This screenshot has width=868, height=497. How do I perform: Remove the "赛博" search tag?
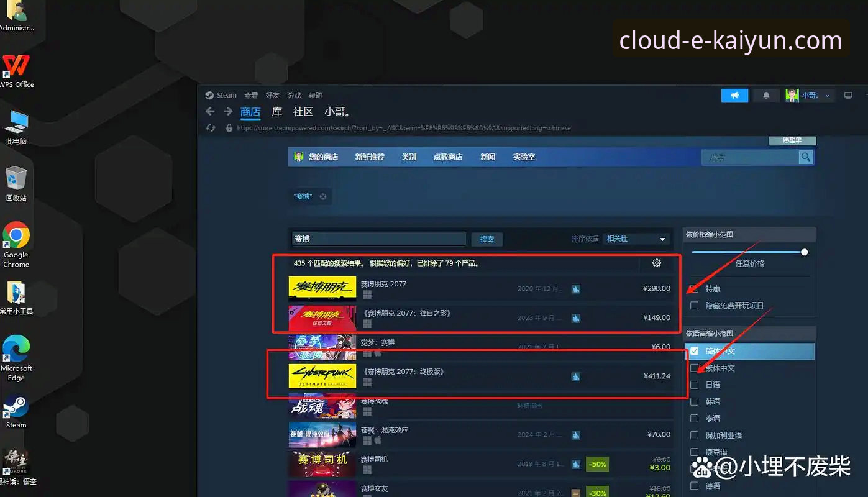pyautogui.click(x=323, y=196)
